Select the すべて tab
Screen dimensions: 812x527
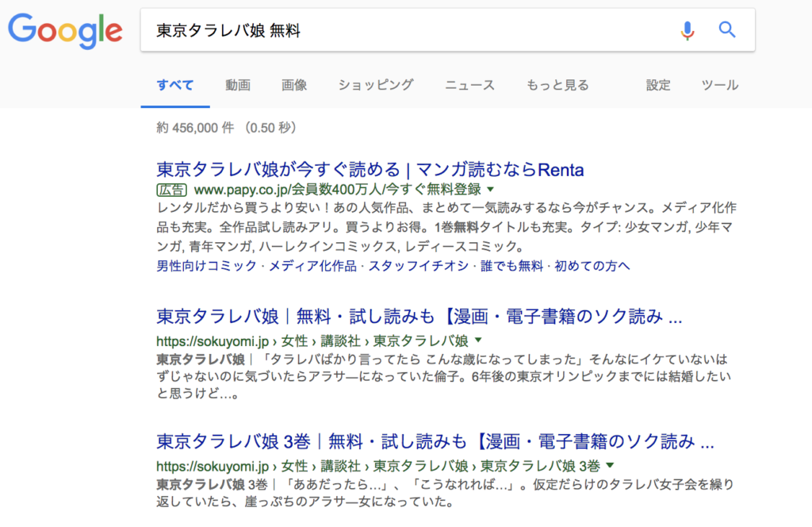[x=175, y=85]
